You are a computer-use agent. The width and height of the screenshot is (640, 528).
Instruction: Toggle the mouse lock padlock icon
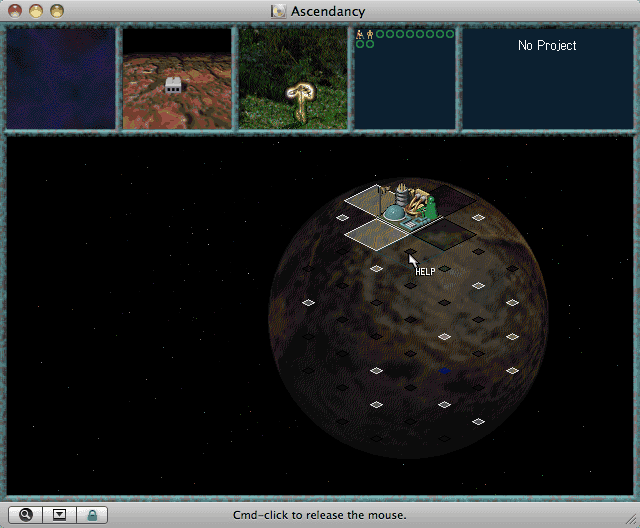click(x=92, y=515)
